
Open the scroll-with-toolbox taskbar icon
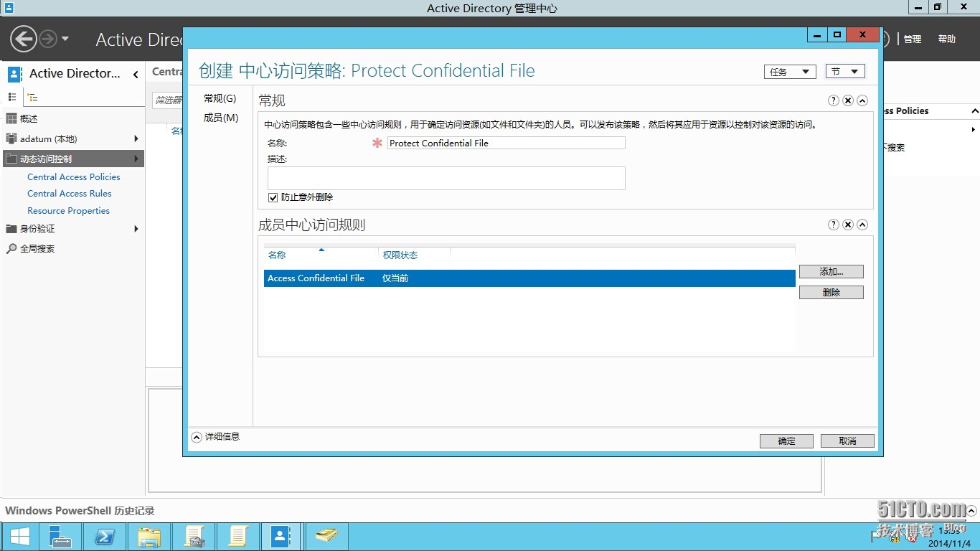click(x=194, y=537)
